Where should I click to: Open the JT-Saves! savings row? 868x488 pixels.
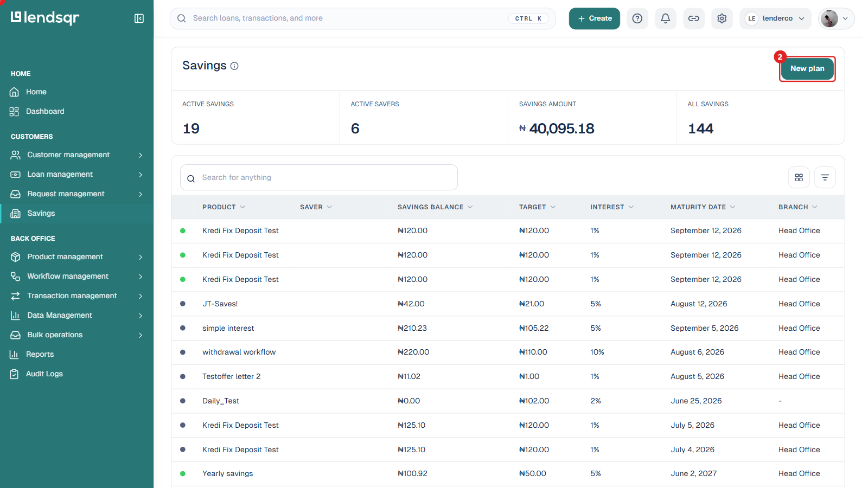point(508,304)
